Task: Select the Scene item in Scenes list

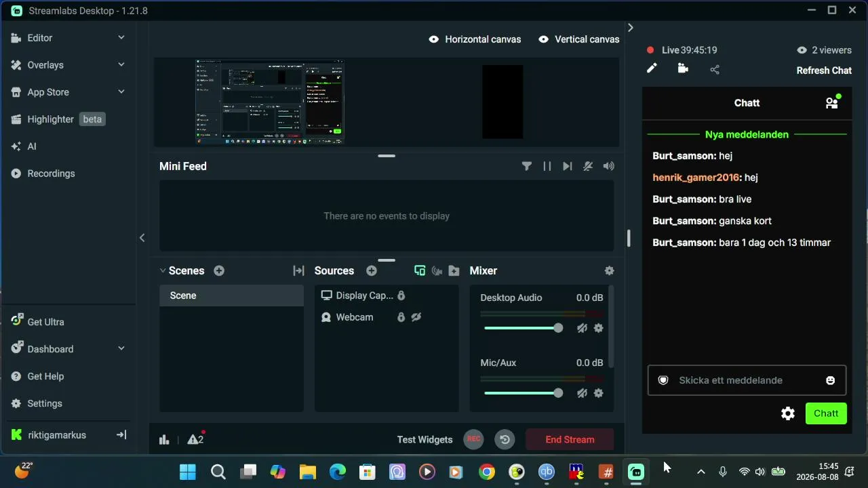Action: [232, 296]
